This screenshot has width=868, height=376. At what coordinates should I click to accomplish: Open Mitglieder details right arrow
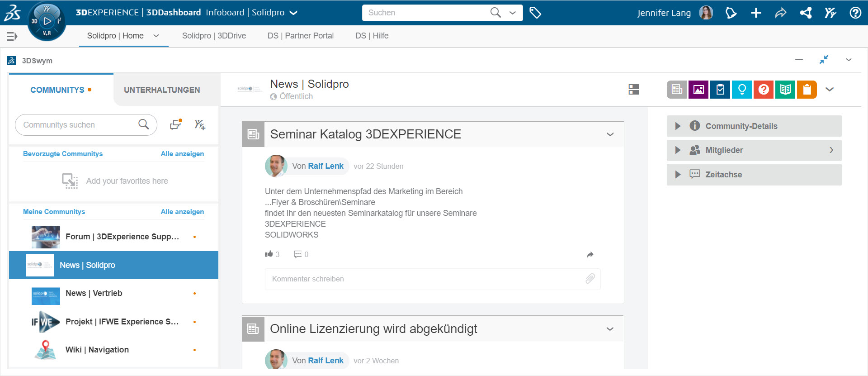point(831,150)
